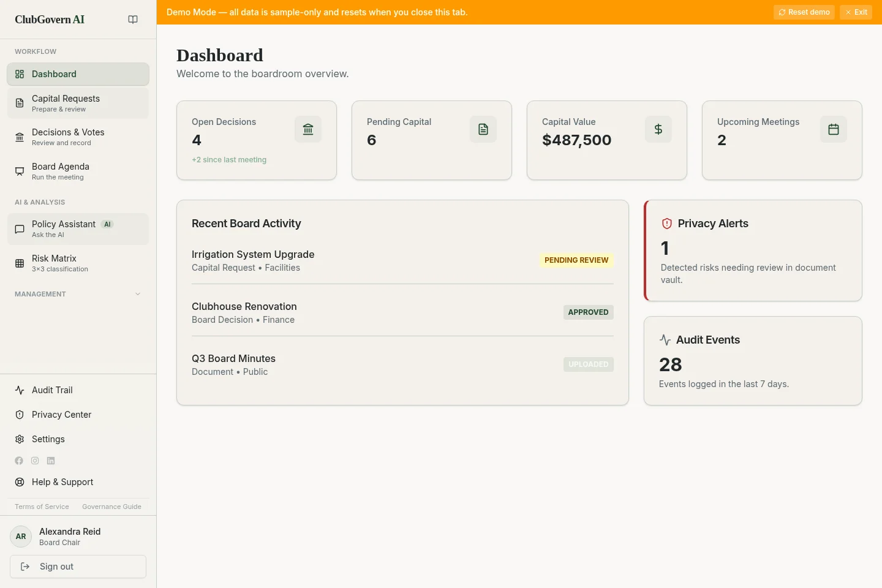Screen dimensions: 882x588
Task: Click the Capital Value dollar icon
Action: 658,129
